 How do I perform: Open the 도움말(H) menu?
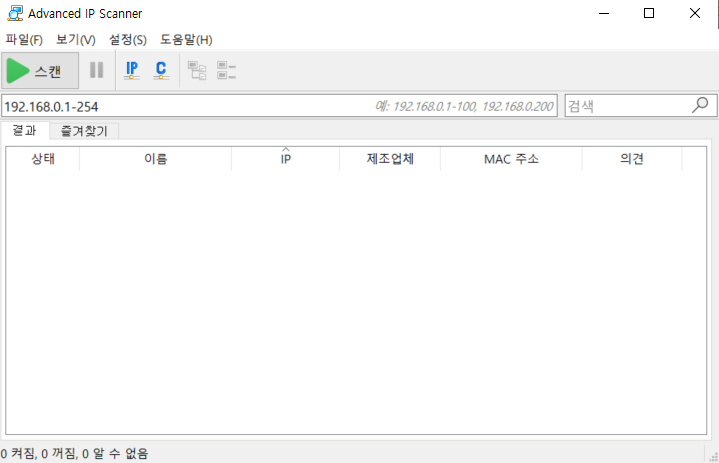coord(186,40)
